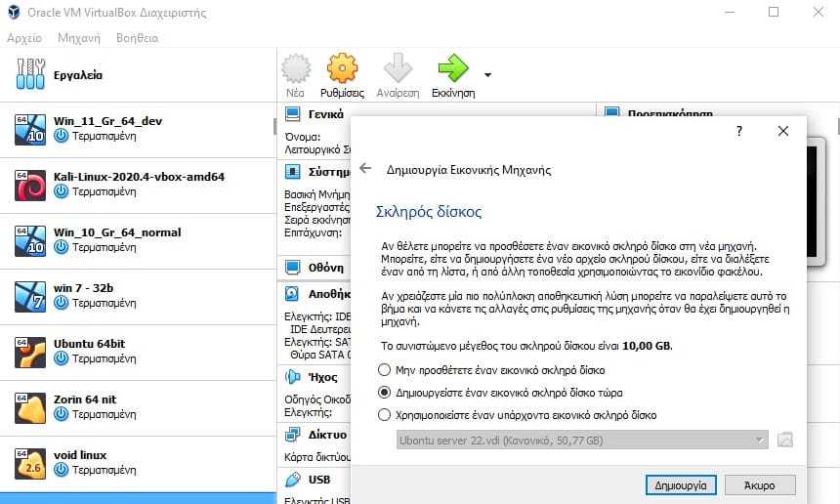Click the USB section icon
Viewport: 840px width, 504px height.
click(293, 479)
